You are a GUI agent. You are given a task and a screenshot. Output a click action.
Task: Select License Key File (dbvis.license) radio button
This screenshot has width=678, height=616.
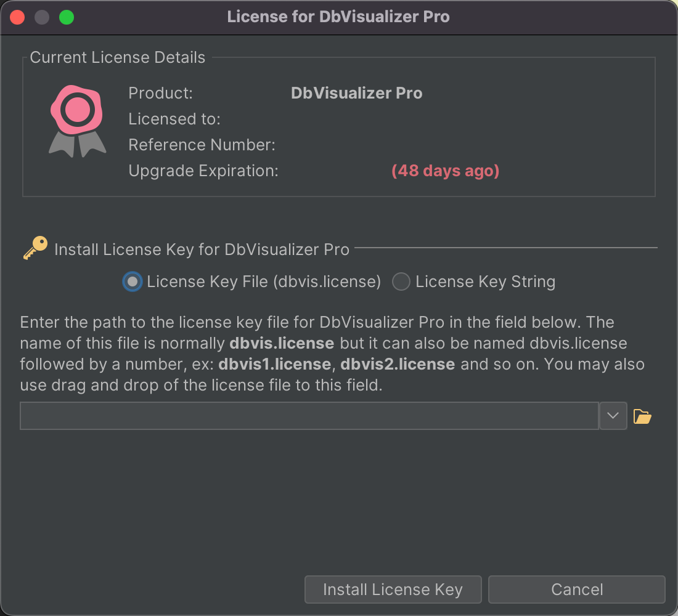pos(133,282)
